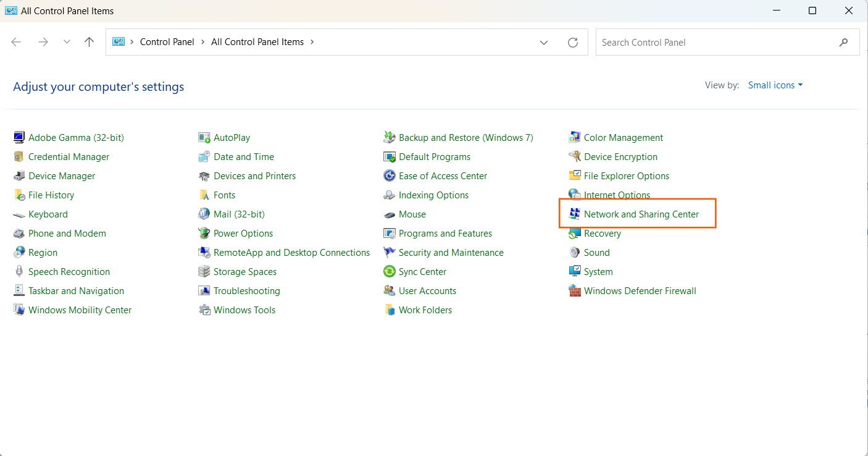Click the Color Management icon
Image resolution: width=868 pixels, height=456 pixels.
(574, 137)
